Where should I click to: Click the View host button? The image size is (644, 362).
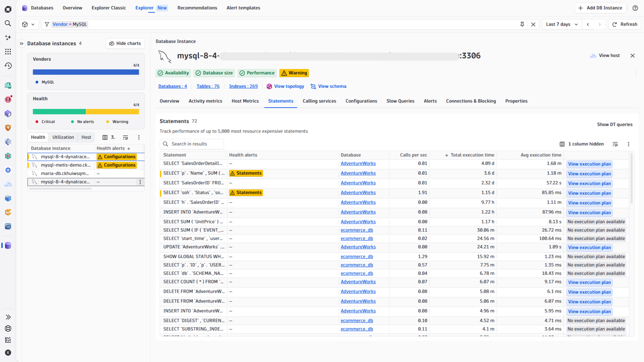coord(605,55)
